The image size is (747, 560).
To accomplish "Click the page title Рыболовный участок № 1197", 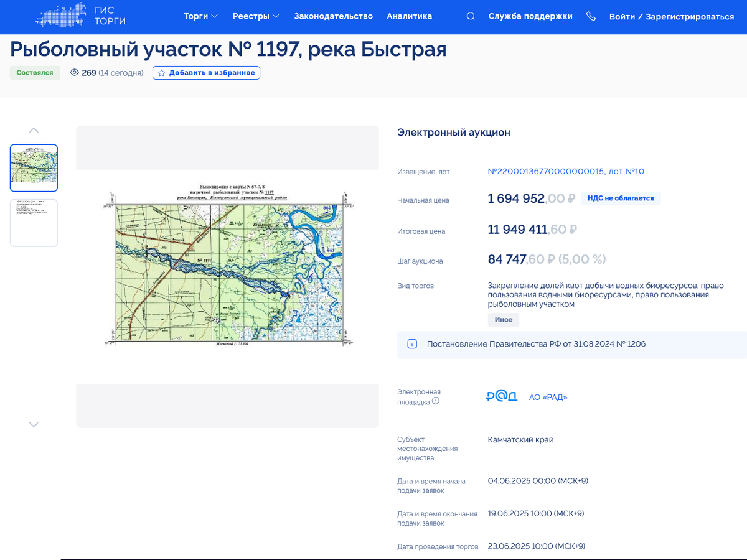I will click(x=228, y=49).
